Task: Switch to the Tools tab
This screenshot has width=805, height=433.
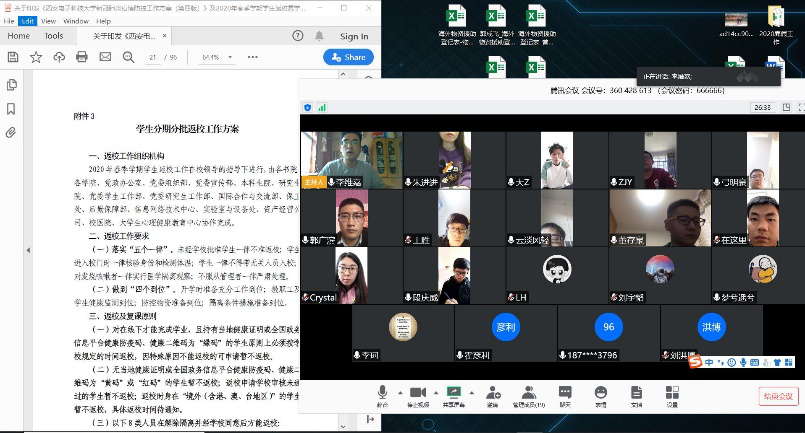Action: point(54,36)
